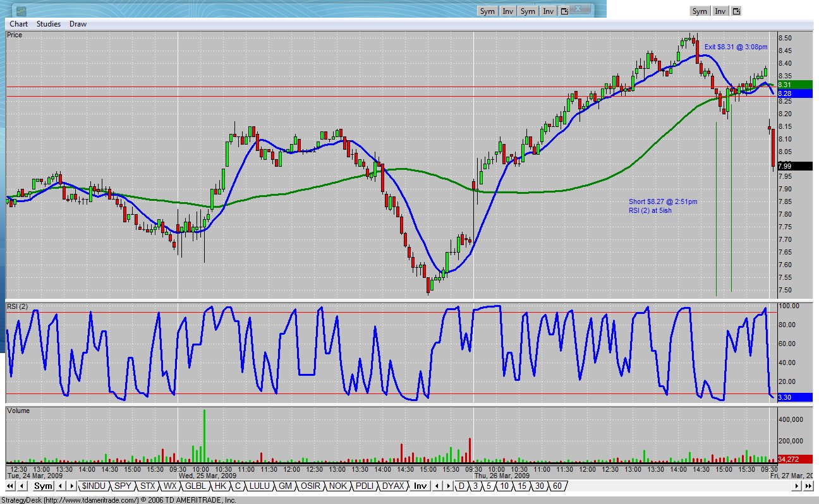The image size is (819, 504).
Task: Click the StrategyDesk copyright text in the status bar
Action: 118,500
